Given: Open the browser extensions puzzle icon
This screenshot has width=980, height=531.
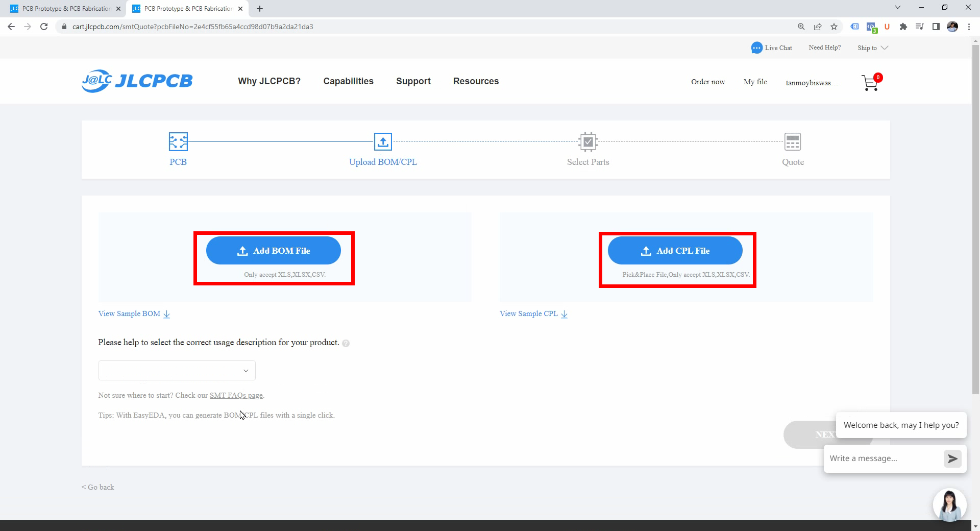Looking at the screenshot, I should tap(903, 27).
